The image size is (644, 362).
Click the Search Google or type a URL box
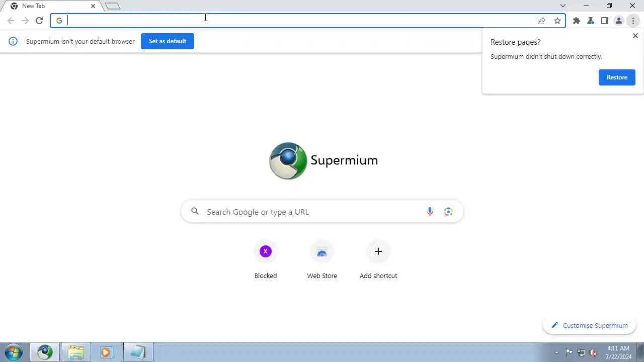(322, 212)
